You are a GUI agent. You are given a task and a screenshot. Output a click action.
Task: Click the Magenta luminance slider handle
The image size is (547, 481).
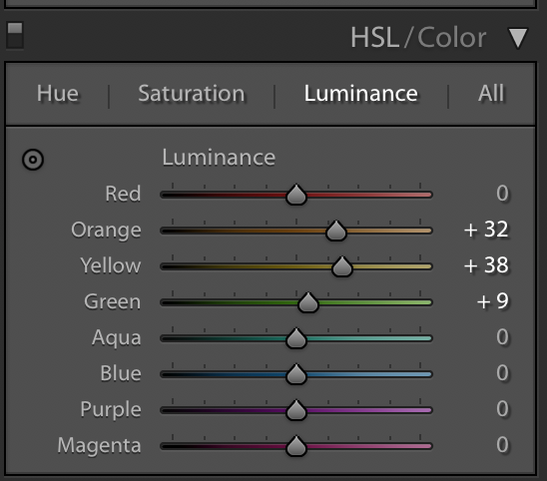[296, 446]
